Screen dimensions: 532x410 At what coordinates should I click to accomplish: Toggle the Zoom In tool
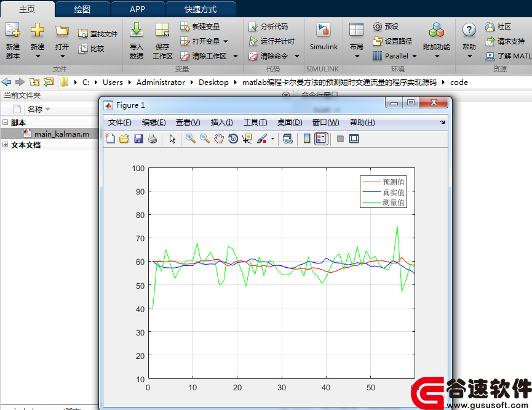coord(190,139)
